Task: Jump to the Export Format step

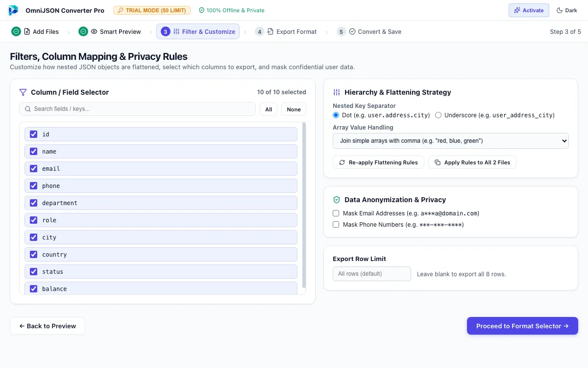Action: tap(286, 31)
